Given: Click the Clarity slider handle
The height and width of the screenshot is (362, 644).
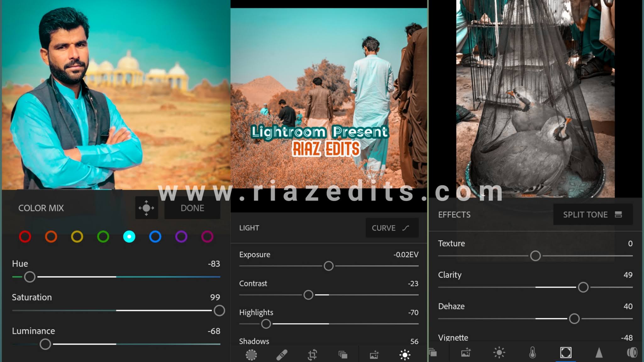Looking at the screenshot, I should (583, 287).
